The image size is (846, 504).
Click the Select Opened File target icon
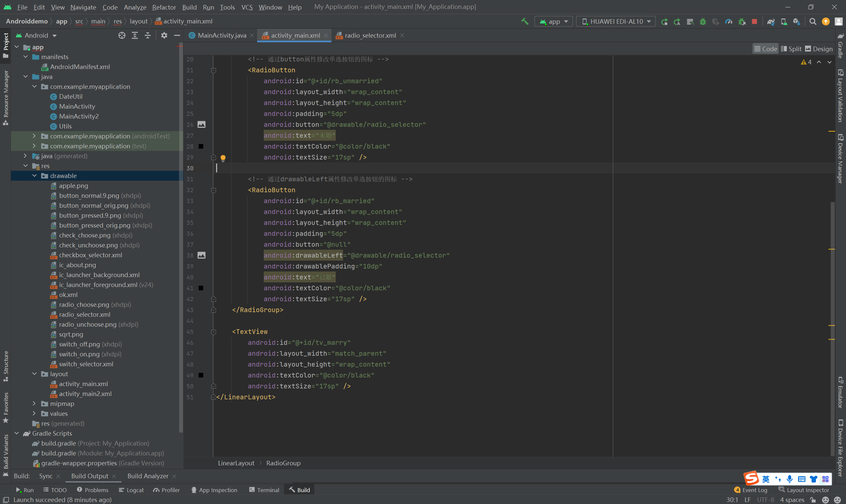122,35
